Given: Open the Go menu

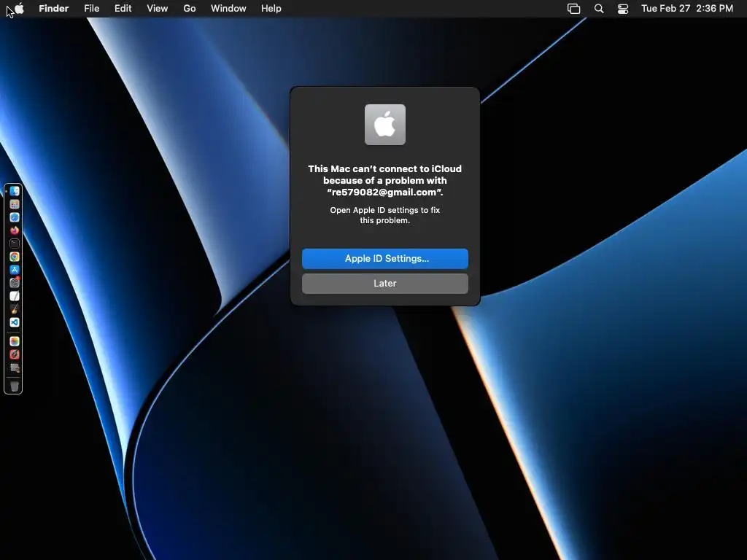Looking at the screenshot, I should [x=190, y=9].
